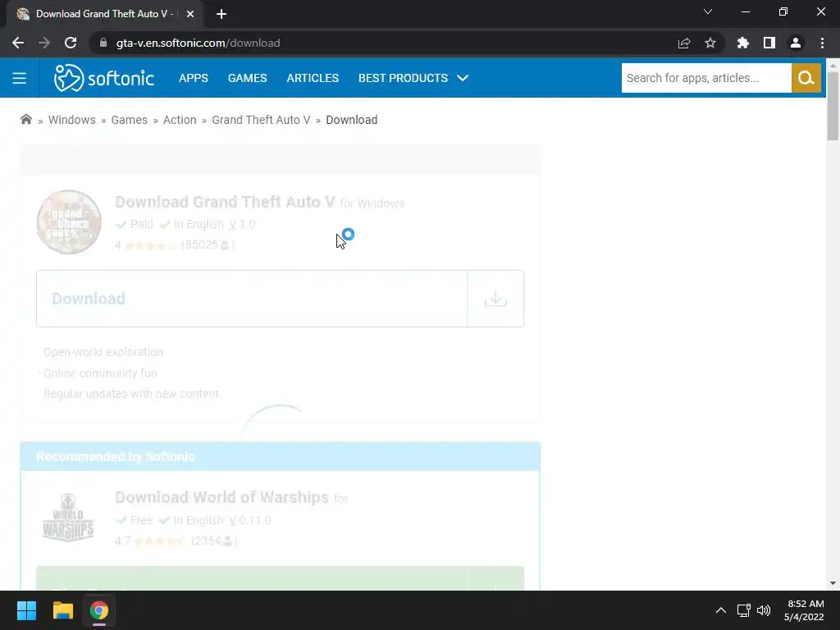This screenshot has width=840, height=630.
Task: Click the Windows breadcrumb link
Action: pyautogui.click(x=72, y=120)
